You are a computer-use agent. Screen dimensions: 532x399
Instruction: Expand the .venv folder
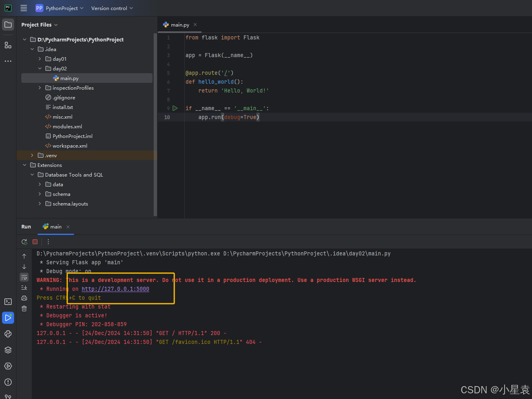coord(32,155)
